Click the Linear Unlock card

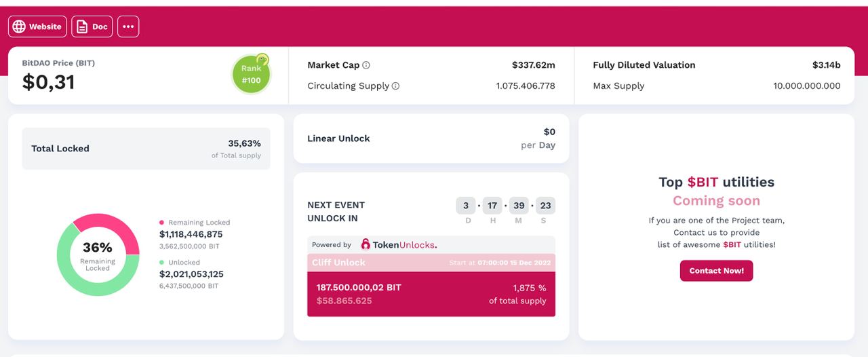tap(431, 138)
